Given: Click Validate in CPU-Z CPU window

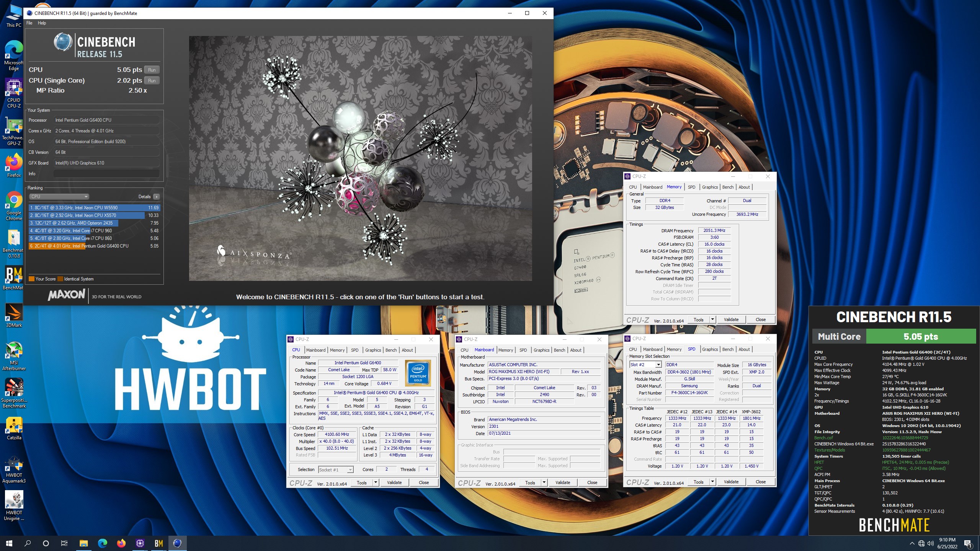Looking at the screenshot, I should coord(394,483).
